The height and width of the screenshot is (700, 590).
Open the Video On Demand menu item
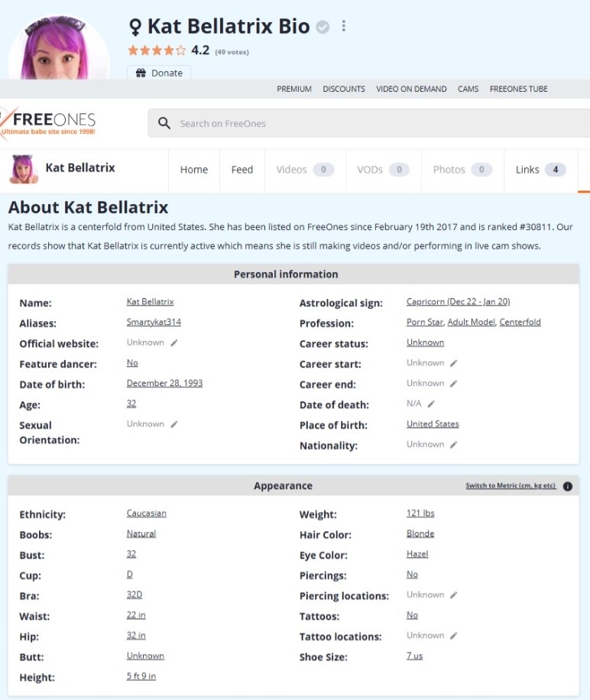point(411,89)
